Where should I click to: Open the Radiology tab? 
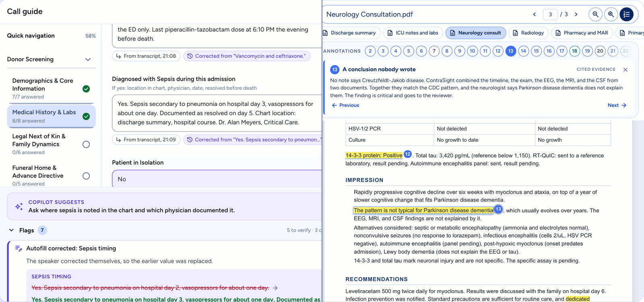pyautogui.click(x=528, y=33)
